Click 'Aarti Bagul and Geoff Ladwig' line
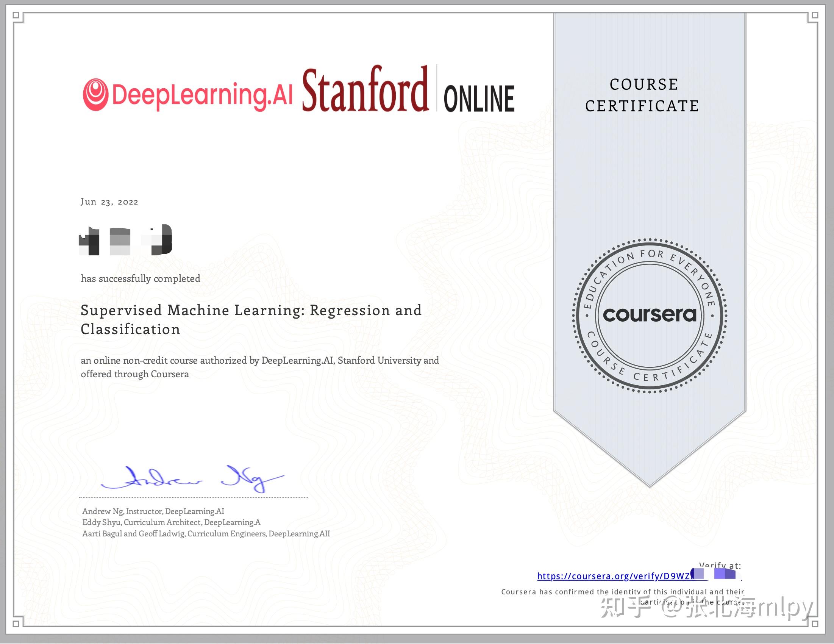This screenshot has width=834, height=644. click(x=206, y=534)
